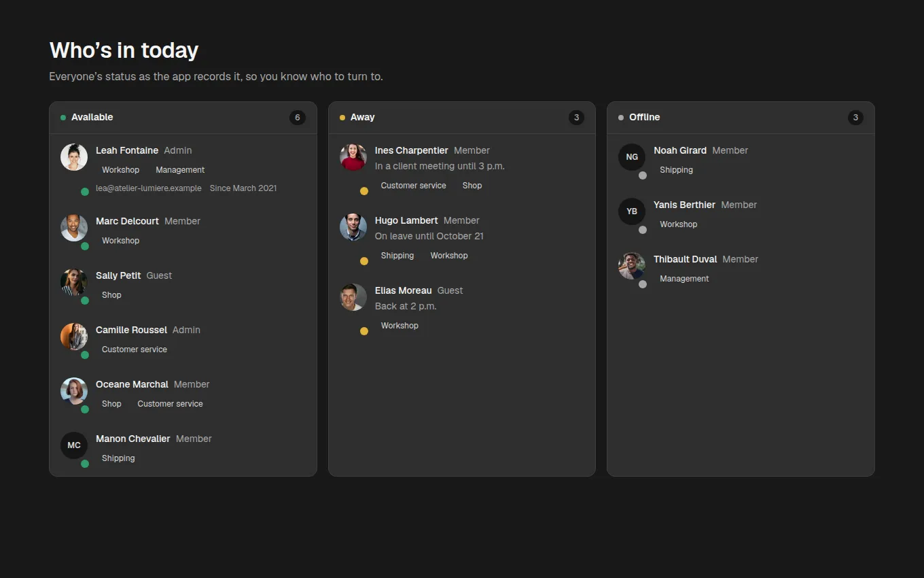Viewport: 924px width, 578px height.
Task: Click Leah Fontaine's profile photo
Action: click(74, 157)
